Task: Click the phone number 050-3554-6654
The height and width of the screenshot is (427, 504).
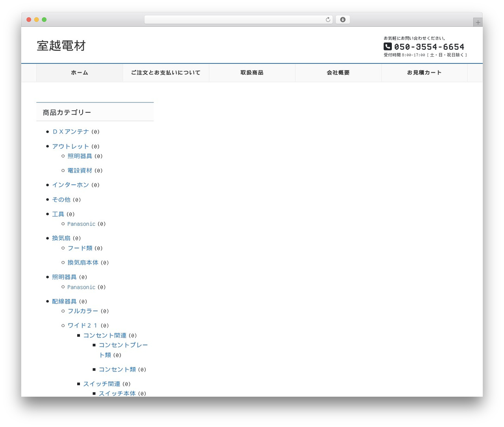Action: click(429, 47)
